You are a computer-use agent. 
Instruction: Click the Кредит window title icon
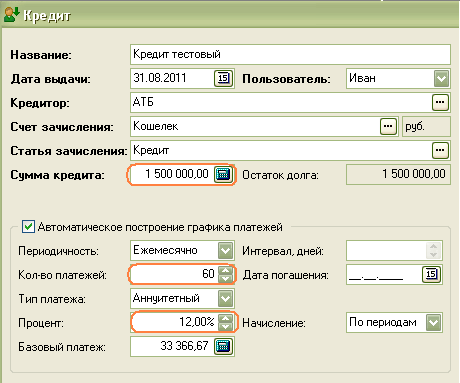click(12, 15)
